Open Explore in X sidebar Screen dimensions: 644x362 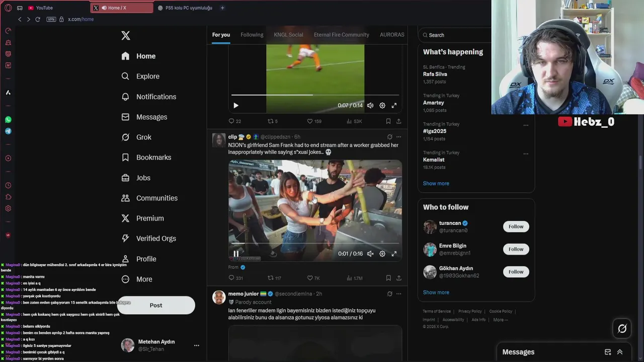point(140,76)
